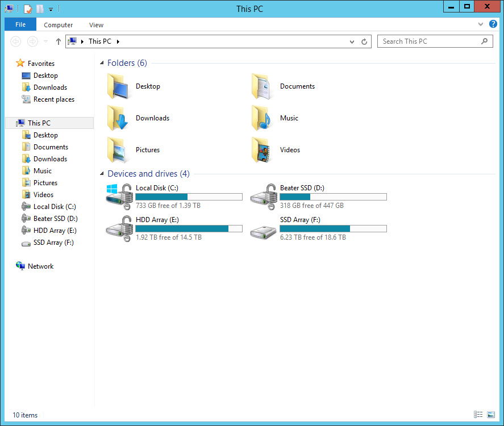Screen dimensions: 504x426
Task: Click '318 GB free of 447 GB' text
Action: click(312, 205)
